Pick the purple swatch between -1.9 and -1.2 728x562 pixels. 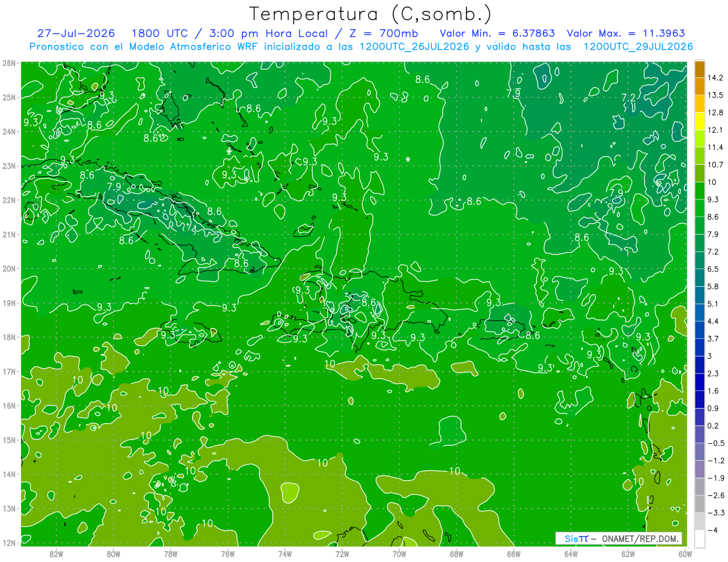coord(699,469)
